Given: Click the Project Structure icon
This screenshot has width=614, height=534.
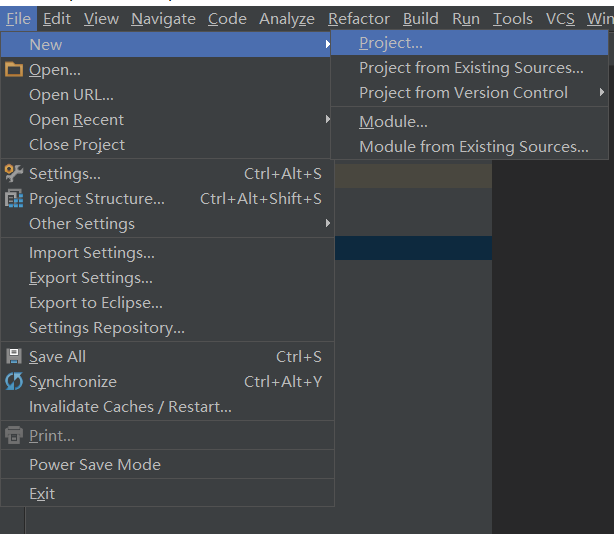Looking at the screenshot, I should point(14,198).
